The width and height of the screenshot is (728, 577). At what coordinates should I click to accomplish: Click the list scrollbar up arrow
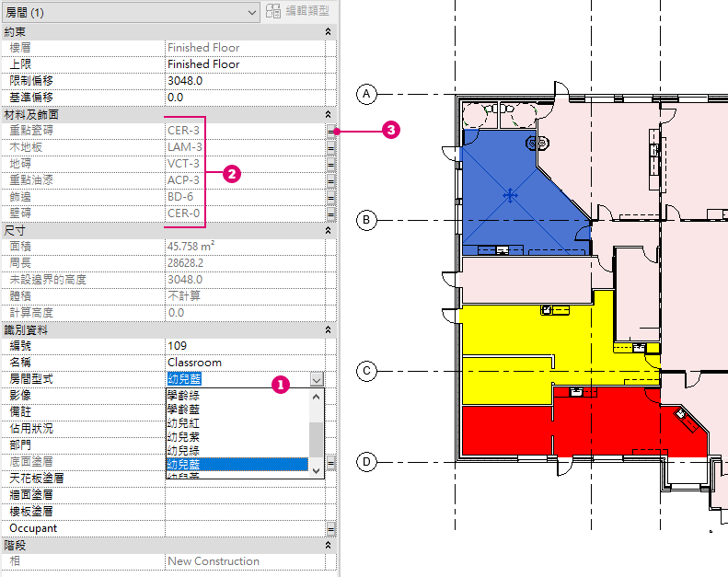coord(317,397)
